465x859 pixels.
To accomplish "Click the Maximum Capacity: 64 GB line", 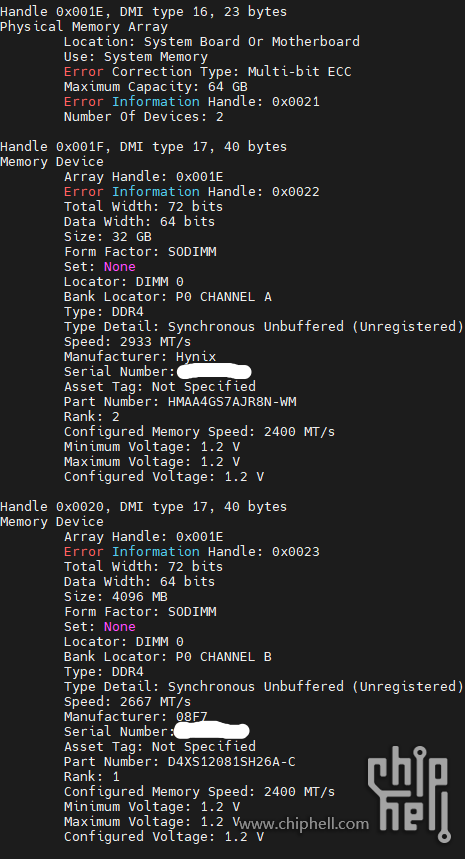I will [156, 87].
